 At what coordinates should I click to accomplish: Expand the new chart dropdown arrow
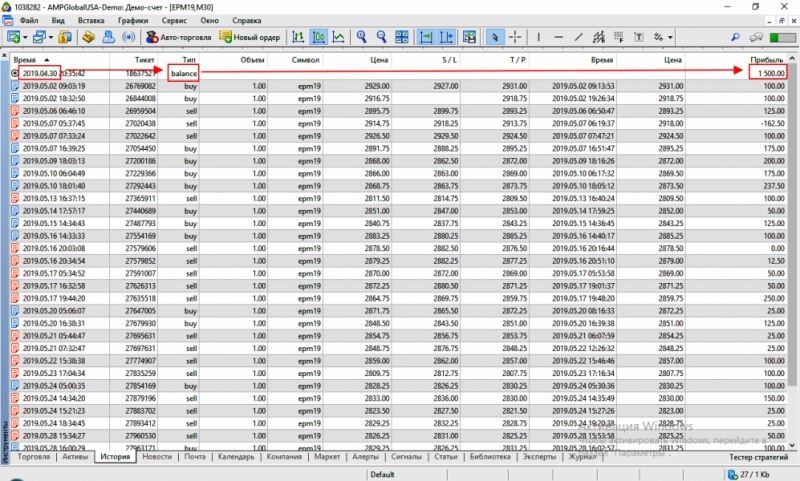pyautogui.click(x=26, y=37)
